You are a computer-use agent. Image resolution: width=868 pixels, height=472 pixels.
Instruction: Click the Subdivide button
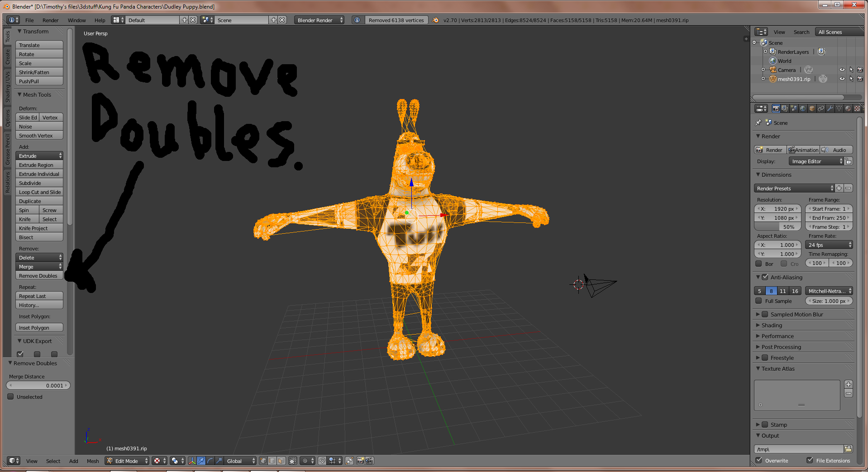coord(39,183)
